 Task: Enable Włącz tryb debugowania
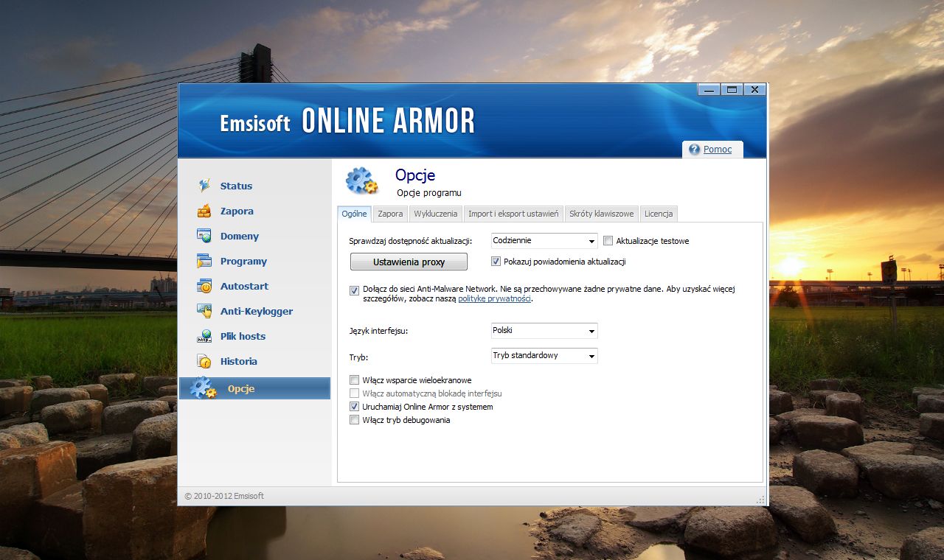pyautogui.click(x=355, y=420)
